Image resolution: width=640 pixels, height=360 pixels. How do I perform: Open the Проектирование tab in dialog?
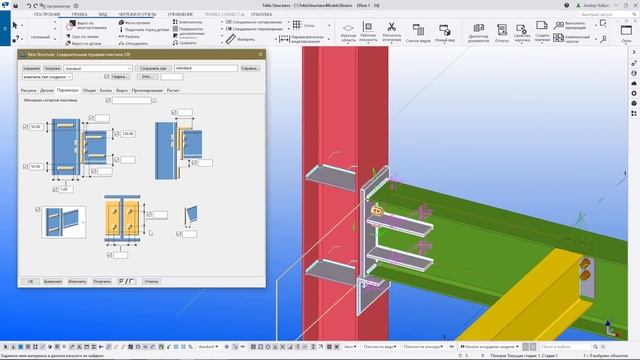click(147, 90)
